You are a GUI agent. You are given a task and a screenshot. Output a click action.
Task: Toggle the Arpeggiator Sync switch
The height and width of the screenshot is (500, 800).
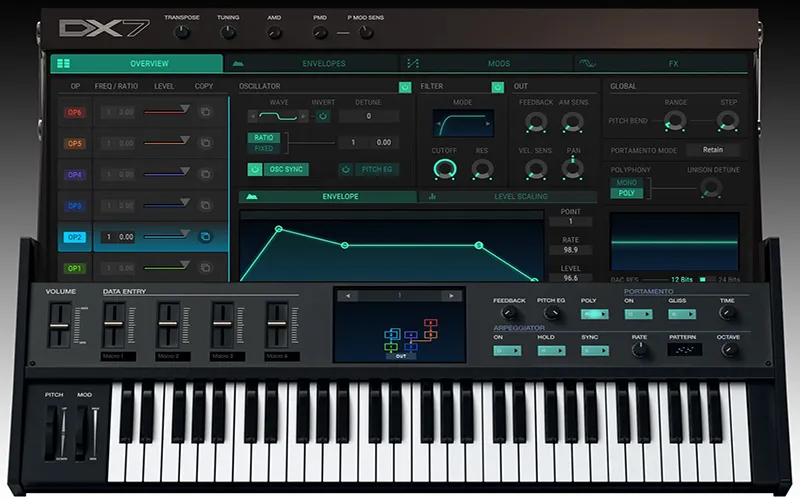pyautogui.click(x=595, y=351)
